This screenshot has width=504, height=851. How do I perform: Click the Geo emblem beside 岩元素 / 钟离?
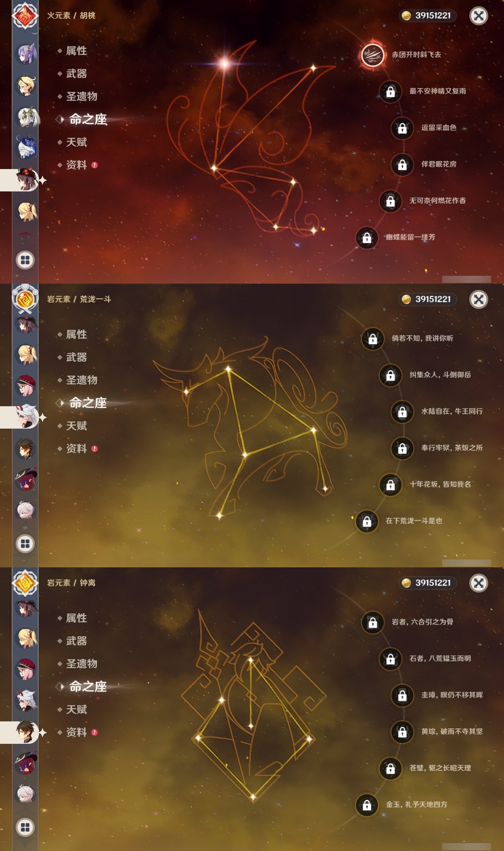point(25,583)
